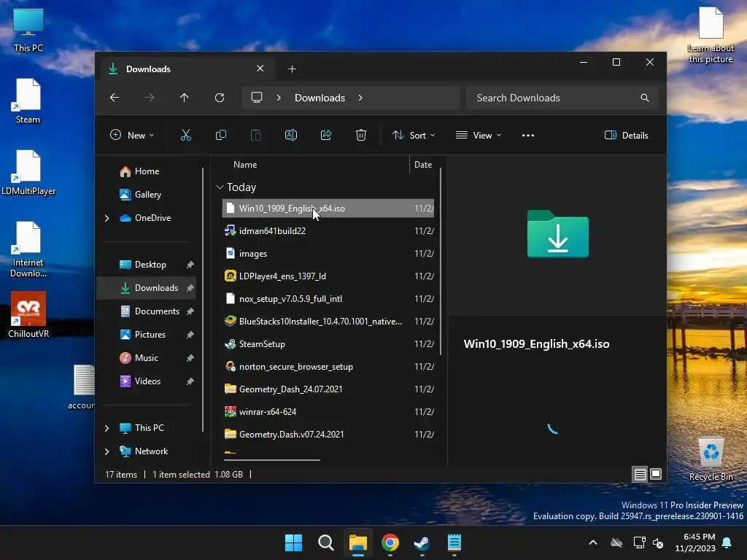Screen dimensions: 747x560
Task: Select SteamSetup file
Action: [328, 344]
